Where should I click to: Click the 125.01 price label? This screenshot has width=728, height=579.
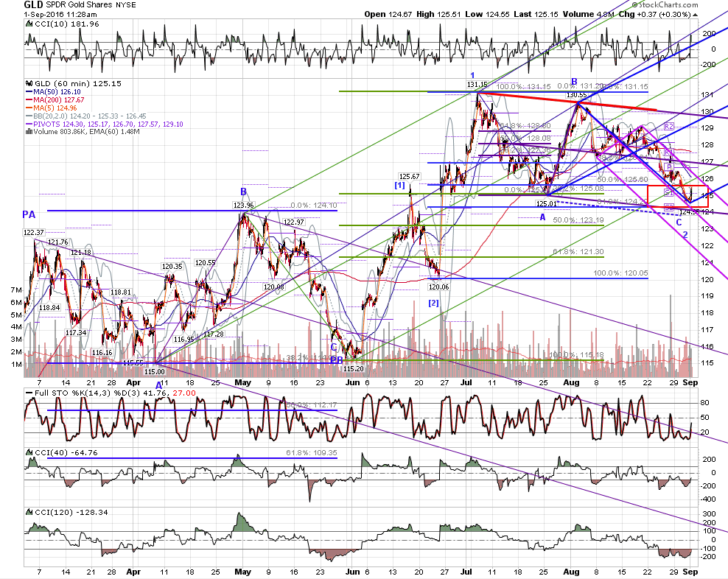coord(547,203)
